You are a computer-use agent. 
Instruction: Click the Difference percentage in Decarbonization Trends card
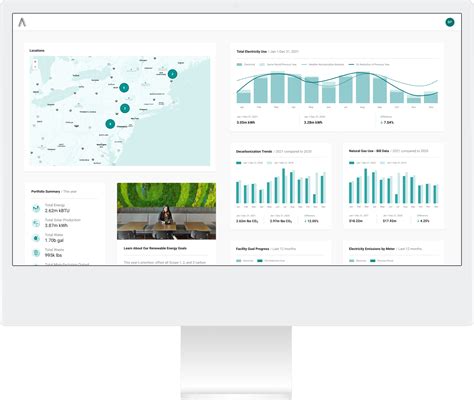[311, 221]
